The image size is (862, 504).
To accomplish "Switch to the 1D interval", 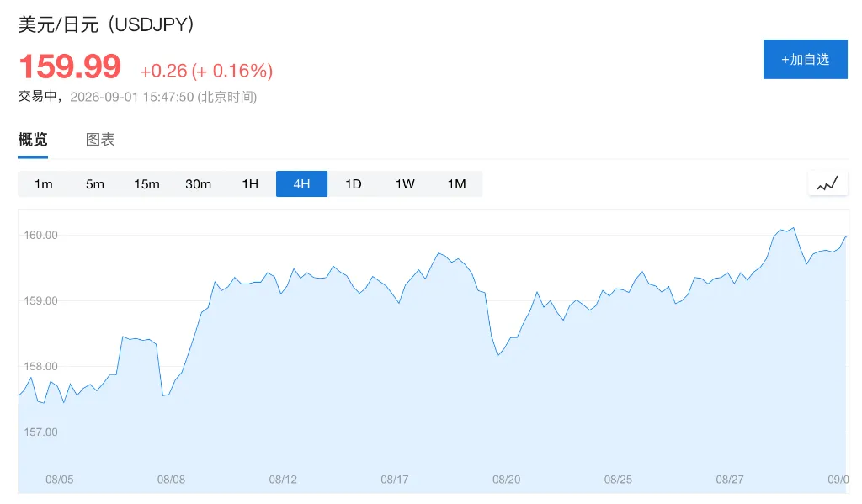I will [x=354, y=184].
